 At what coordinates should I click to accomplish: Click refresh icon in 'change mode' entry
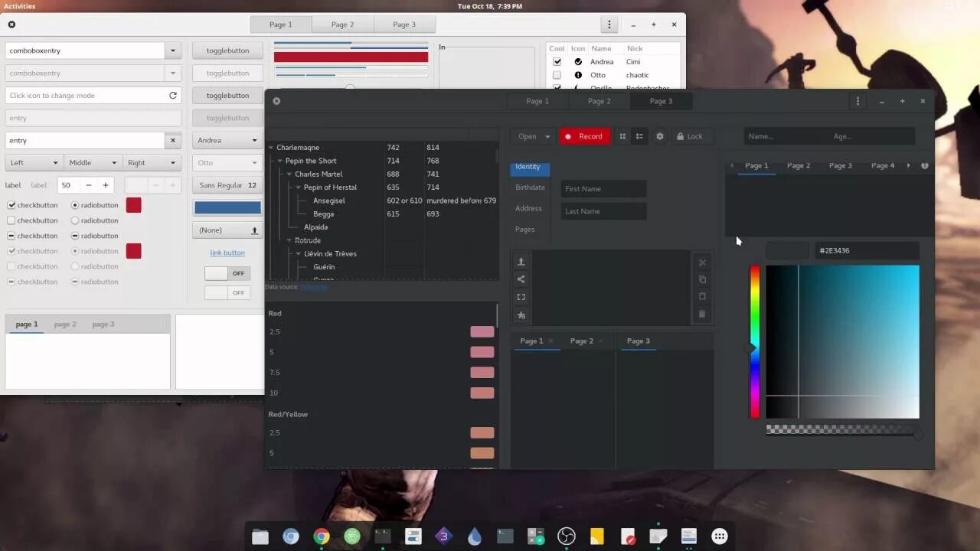coord(173,96)
